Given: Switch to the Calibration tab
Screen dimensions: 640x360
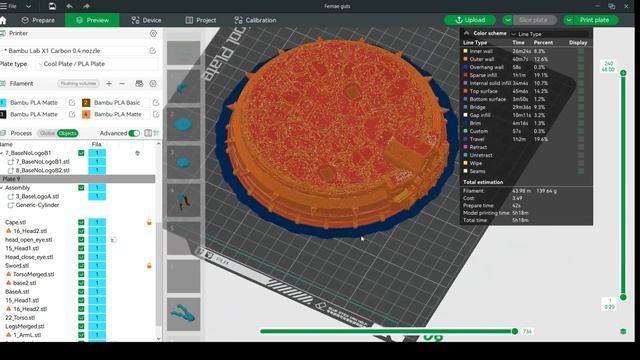Looking at the screenshot, I should pos(255,20).
